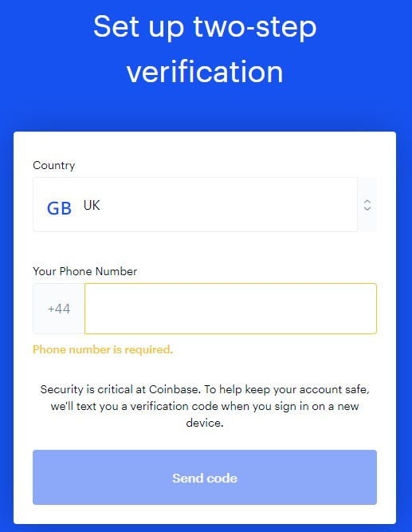Image resolution: width=412 pixels, height=532 pixels.
Task: Click the Send code button
Action: (205, 478)
